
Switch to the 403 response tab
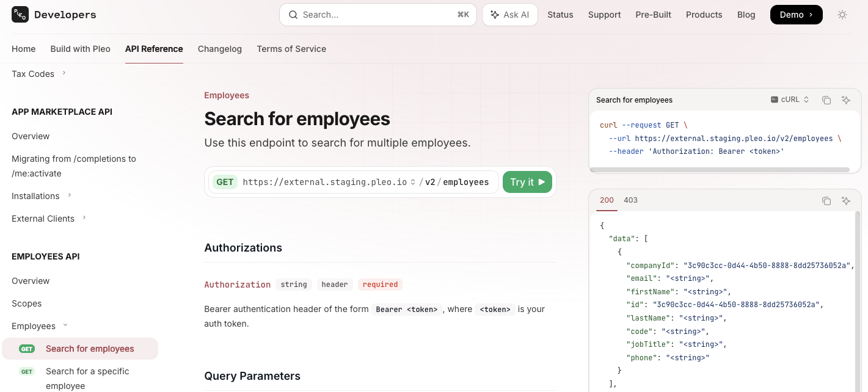tap(630, 200)
